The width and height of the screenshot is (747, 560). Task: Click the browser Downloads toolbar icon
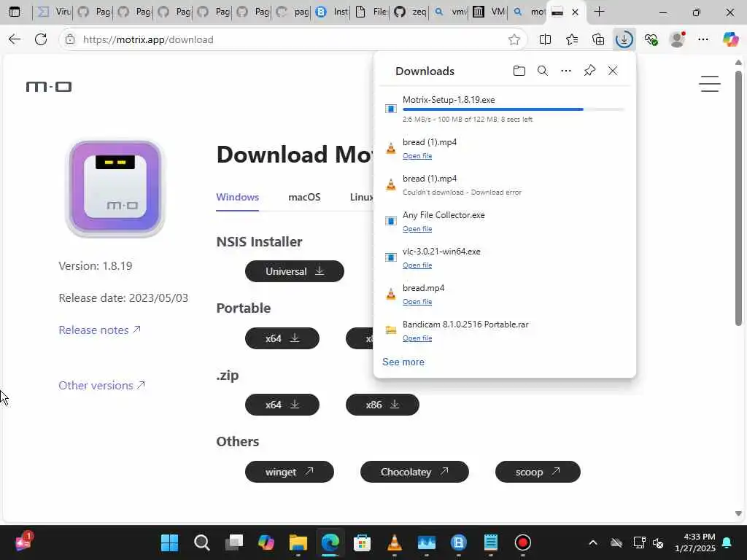(x=624, y=39)
